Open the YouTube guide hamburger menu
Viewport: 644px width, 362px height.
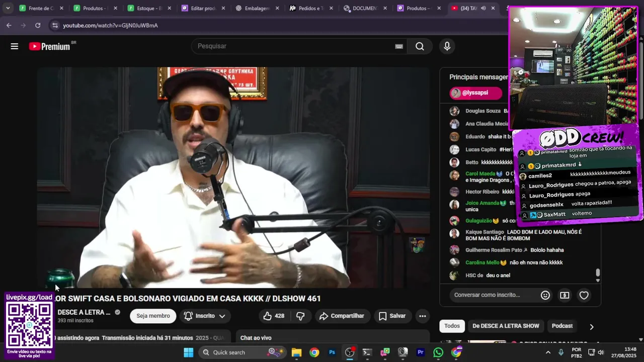[x=14, y=46]
